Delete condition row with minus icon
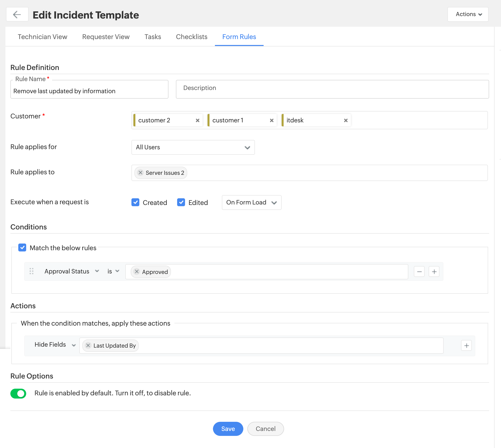This screenshot has height=448, width=501. (419, 272)
